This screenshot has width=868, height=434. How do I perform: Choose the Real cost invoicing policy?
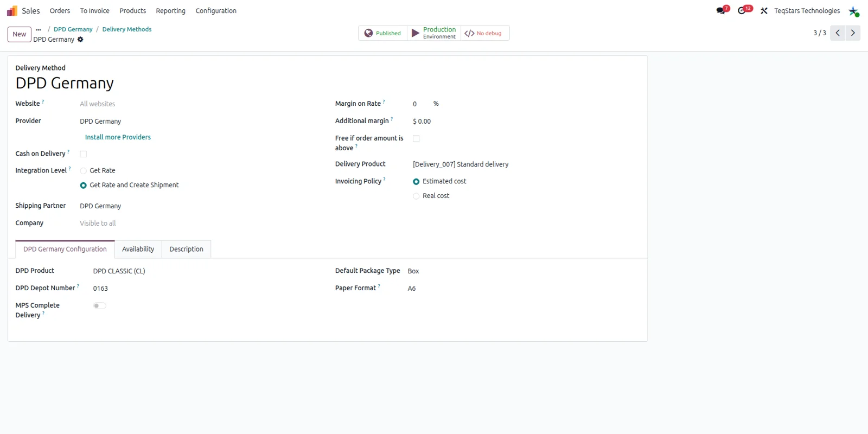(416, 196)
